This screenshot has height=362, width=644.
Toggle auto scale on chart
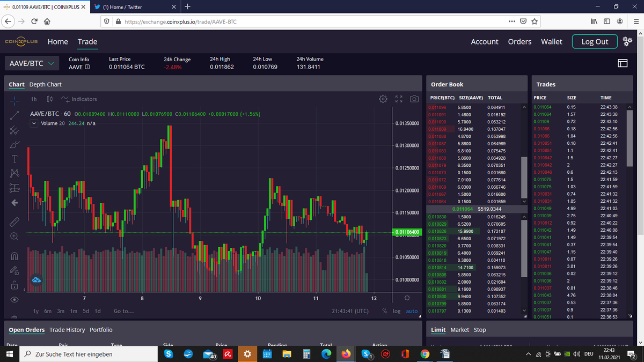point(412,311)
